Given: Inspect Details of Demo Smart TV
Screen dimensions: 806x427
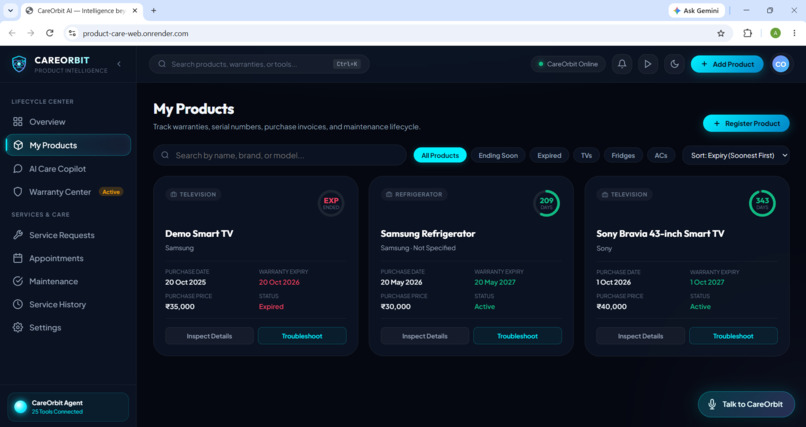Looking at the screenshot, I should coord(209,336).
